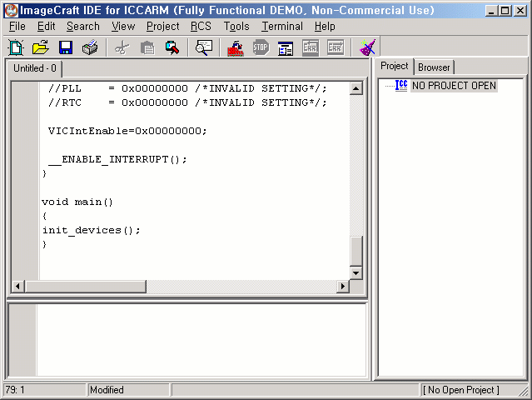Screen dimensions: 532x400
Task: Click the vertical scrollbar thumb in editor
Action: [x=355, y=251]
